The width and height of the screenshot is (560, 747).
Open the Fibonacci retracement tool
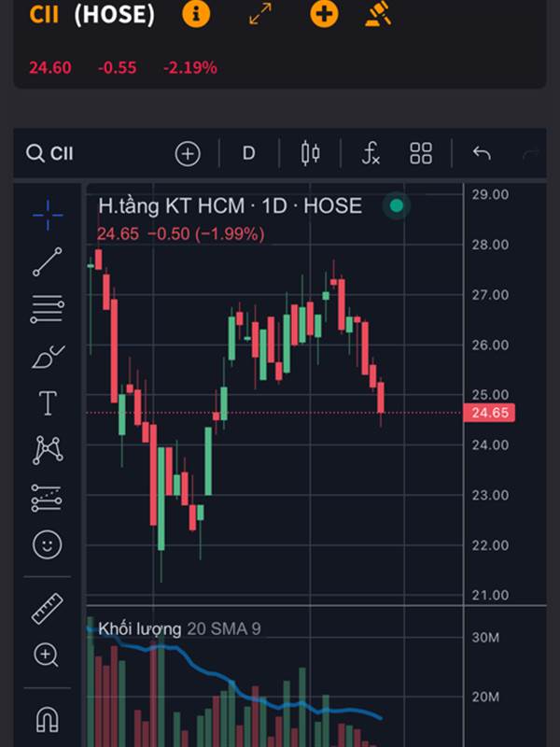click(48, 309)
